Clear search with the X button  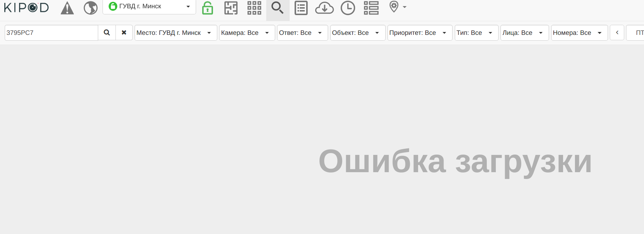point(124,33)
